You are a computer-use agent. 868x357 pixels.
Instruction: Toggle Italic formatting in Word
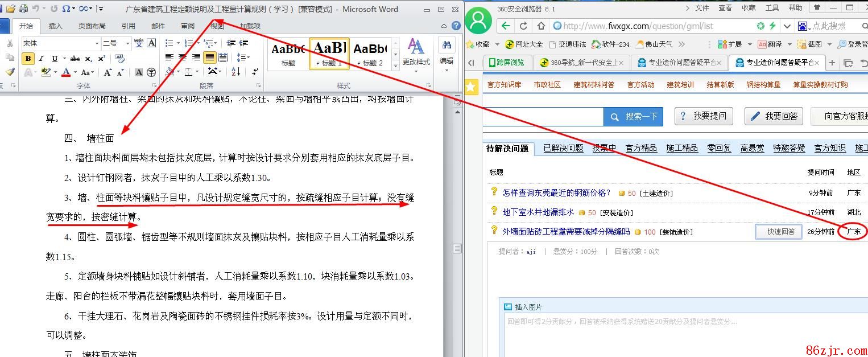tap(42, 59)
